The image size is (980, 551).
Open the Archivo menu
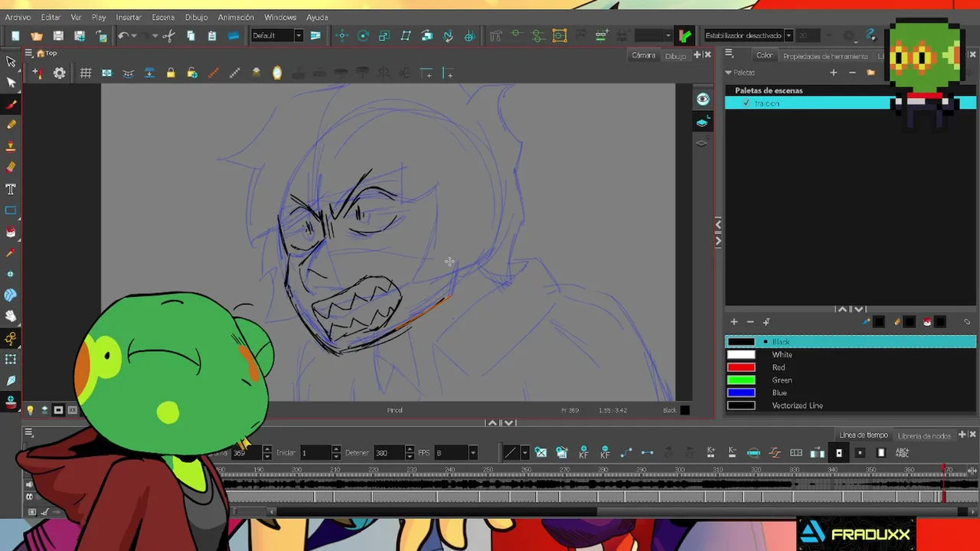[x=18, y=17]
